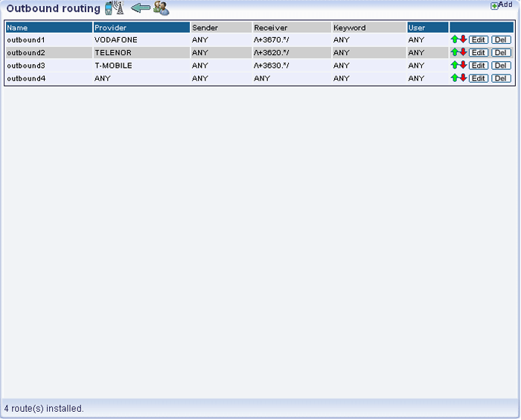521x420 pixels.
Task: Select the VODAFONE provider cell
Action: coord(116,39)
